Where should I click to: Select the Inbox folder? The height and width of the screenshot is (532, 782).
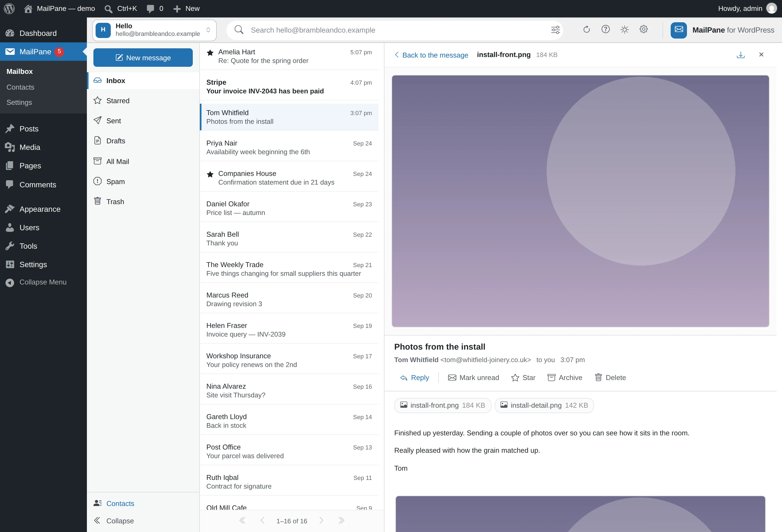click(x=143, y=80)
